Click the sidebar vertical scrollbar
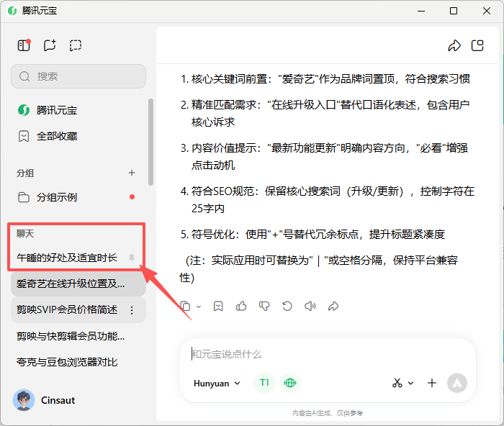This screenshot has height=426, width=504. 150,142
